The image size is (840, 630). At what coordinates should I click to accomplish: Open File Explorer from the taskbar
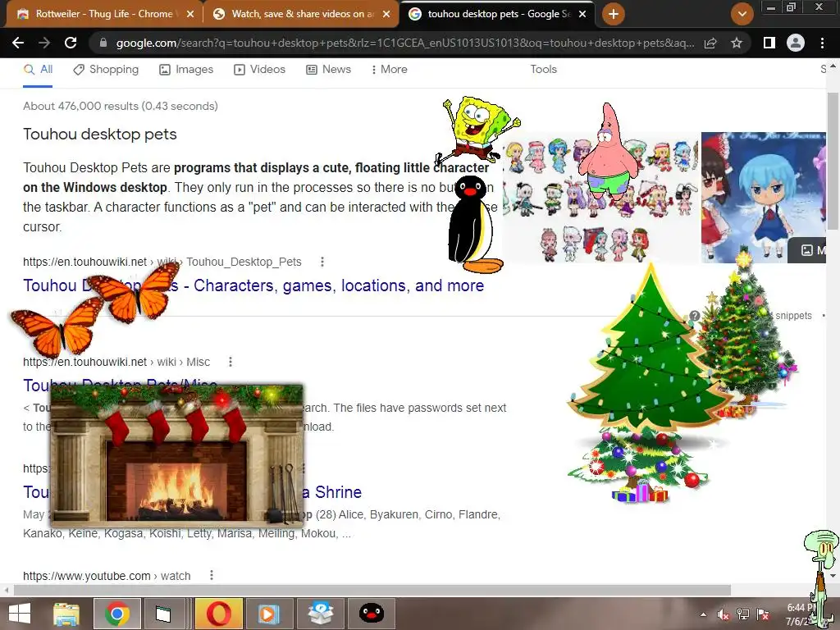66,614
